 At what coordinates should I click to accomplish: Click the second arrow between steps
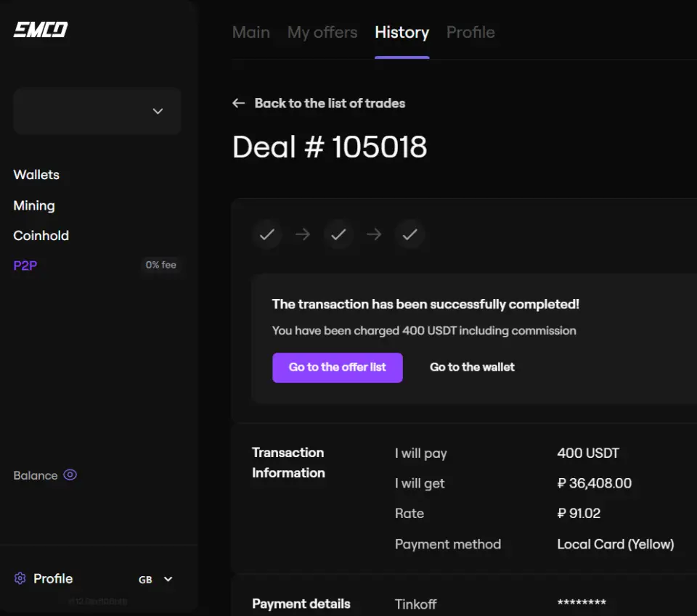374,234
